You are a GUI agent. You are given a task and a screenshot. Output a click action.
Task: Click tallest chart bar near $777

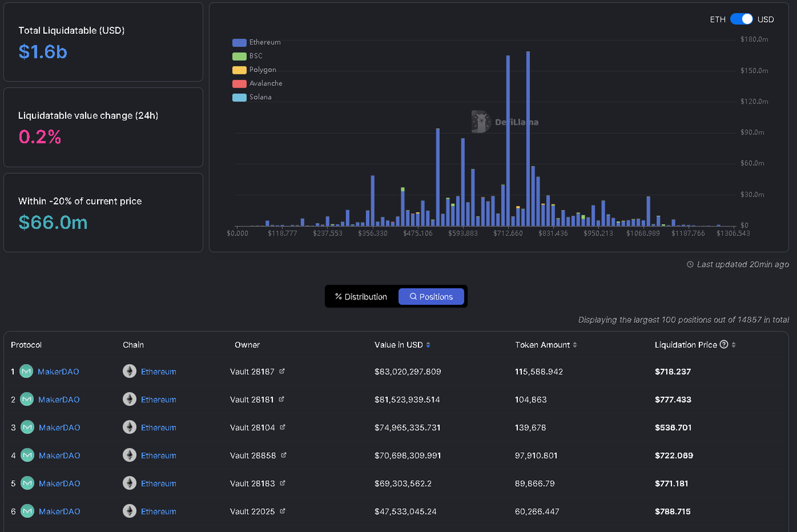click(x=528, y=138)
